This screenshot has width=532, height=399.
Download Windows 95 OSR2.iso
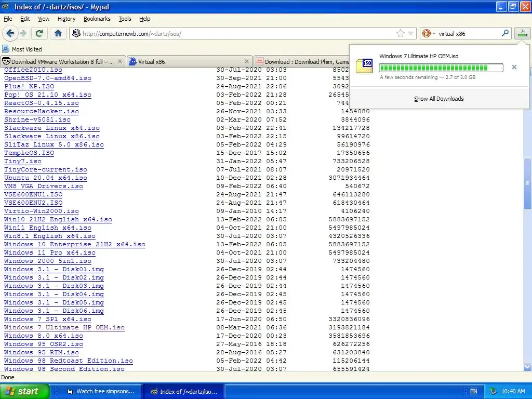click(x=44, y=344)
